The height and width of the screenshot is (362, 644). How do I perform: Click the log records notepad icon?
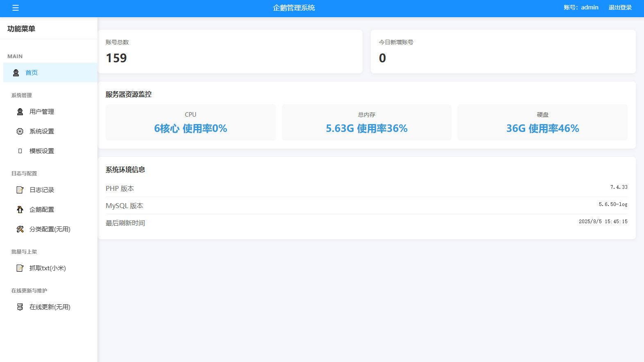pyautogui.click(x=20, y=190)
